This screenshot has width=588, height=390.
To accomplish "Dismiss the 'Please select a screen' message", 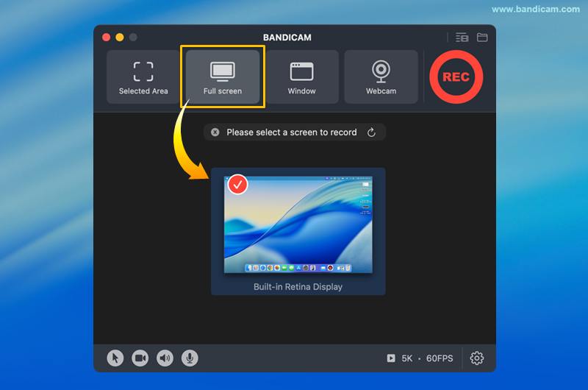I will tap(215, 132).
